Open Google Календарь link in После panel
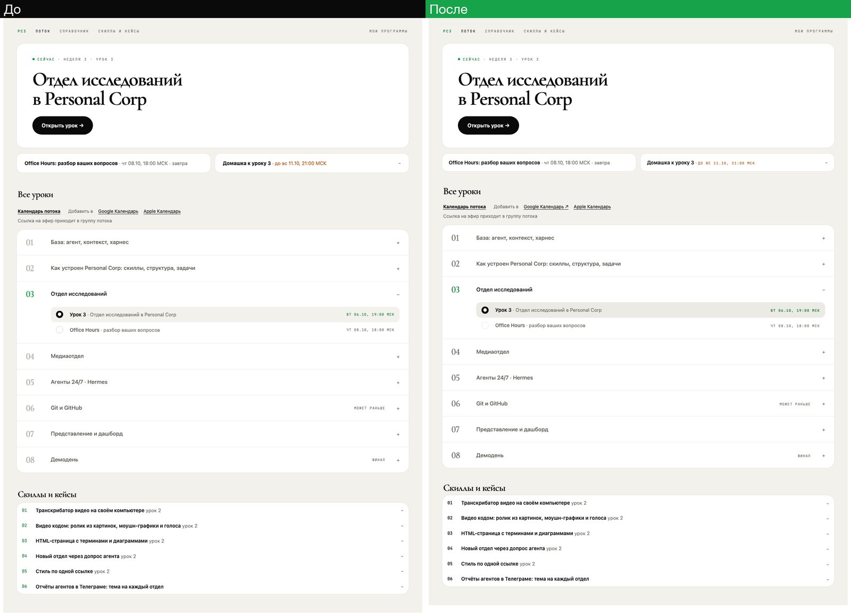 click(x=546, y=207)
